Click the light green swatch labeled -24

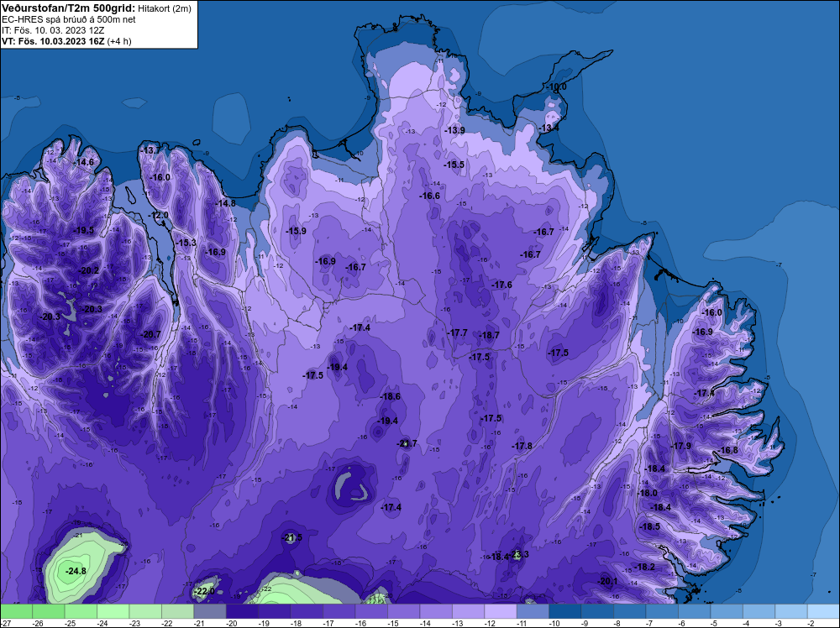click(x=113, y=611)
